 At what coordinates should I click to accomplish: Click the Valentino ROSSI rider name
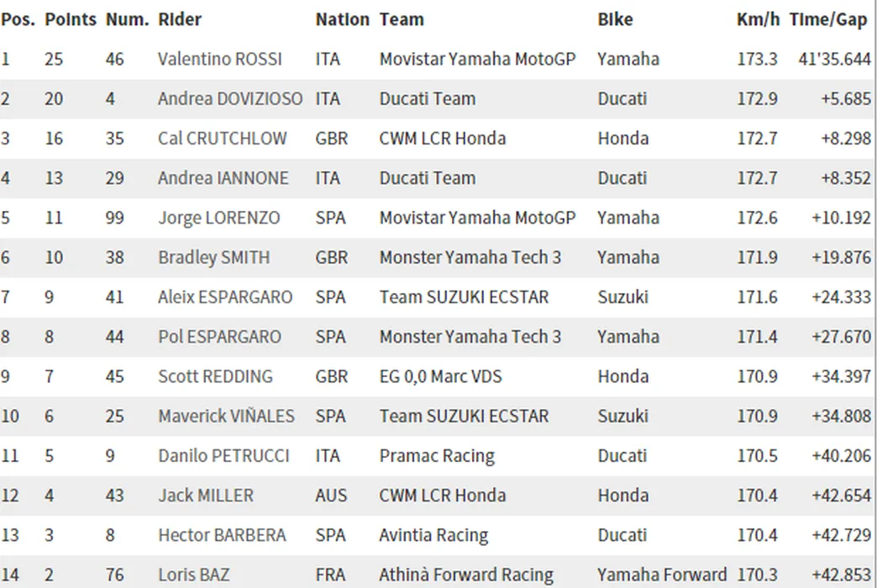(x=219, y=59)
